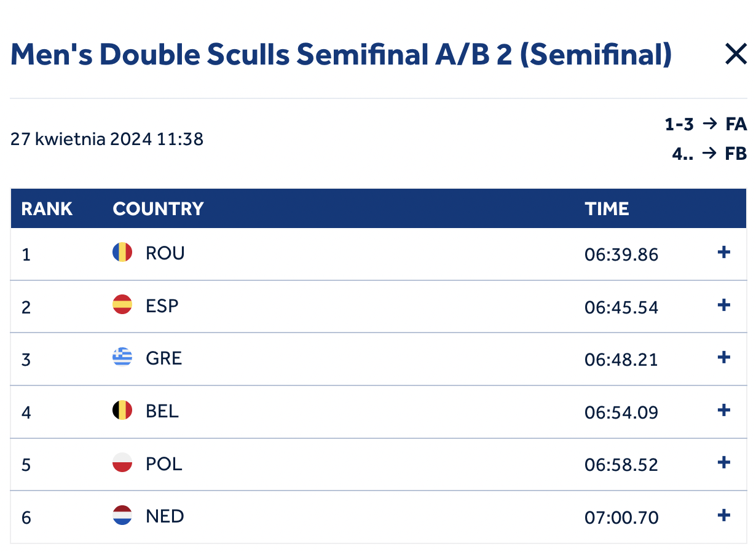Click the Greece flag icon
This screenshot has width=756, height=552.
[x=122, y=357]
